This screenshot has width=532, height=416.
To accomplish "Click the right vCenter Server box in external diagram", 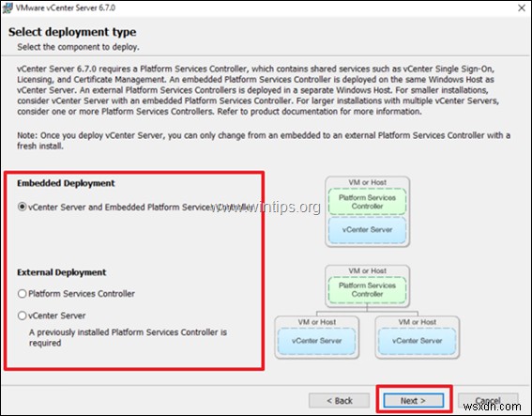I will point(417,341).
